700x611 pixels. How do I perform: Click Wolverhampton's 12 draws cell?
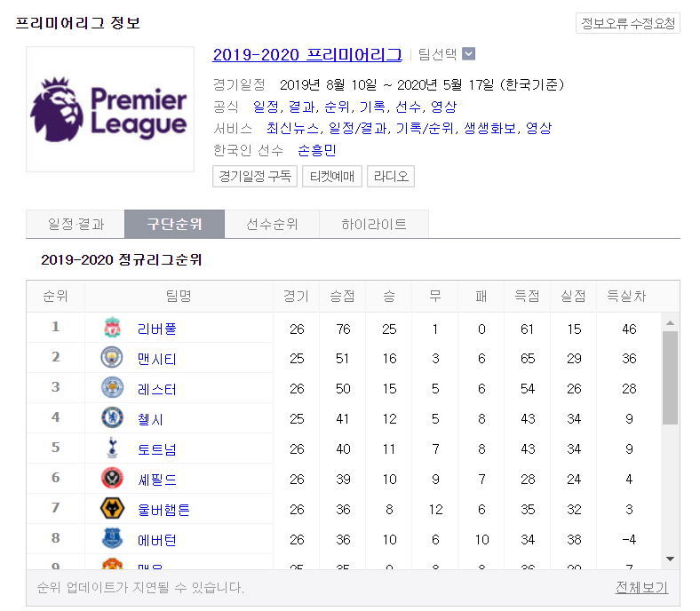tap(435, 510)
